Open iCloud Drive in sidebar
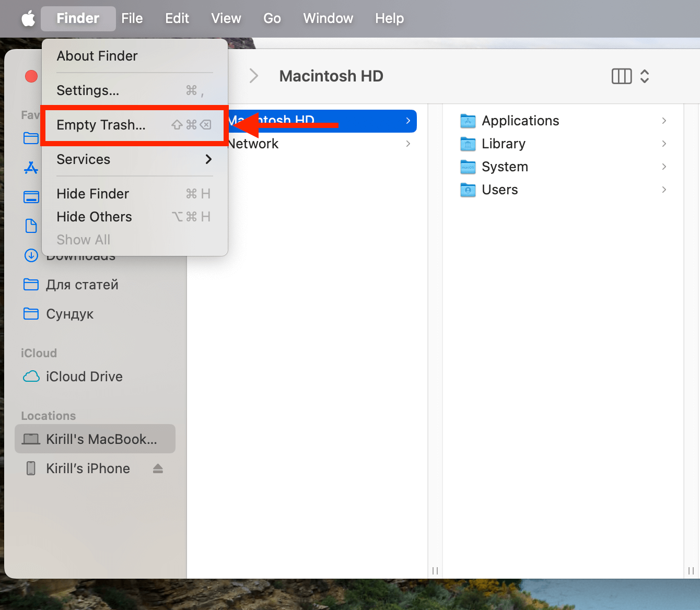The width and height of the screenshot is (700, 610). 84,377
